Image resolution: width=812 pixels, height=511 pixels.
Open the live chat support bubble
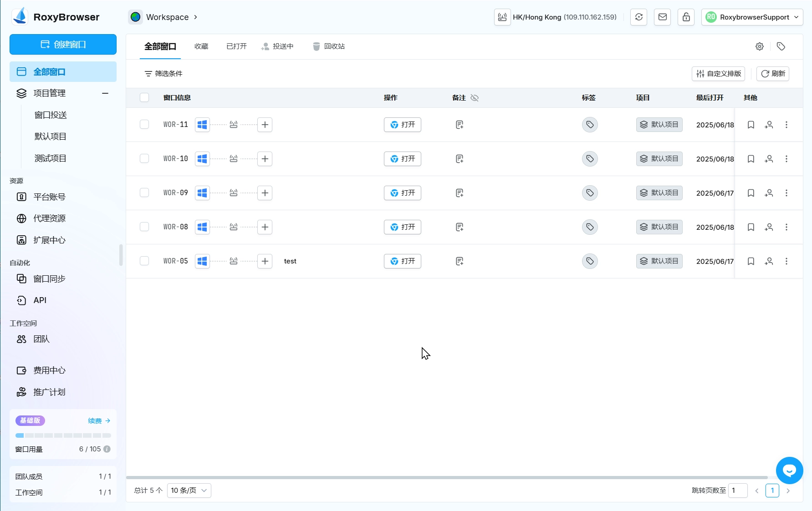click(789, 471)
